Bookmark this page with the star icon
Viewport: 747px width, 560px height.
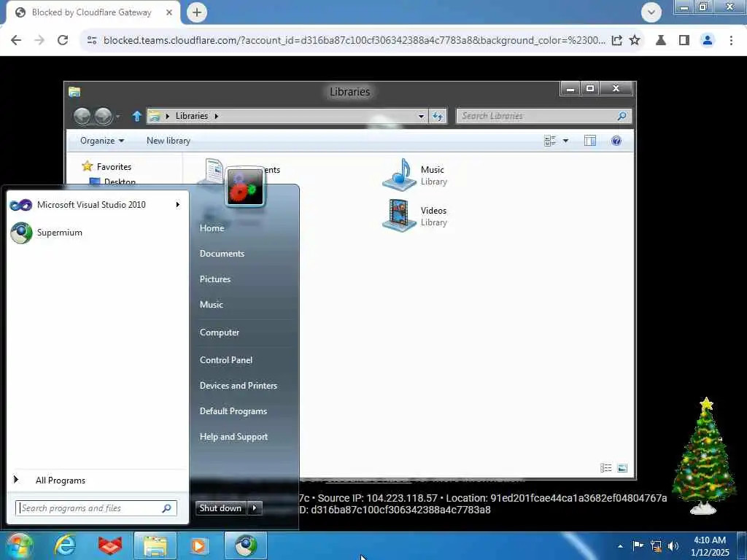635,40
